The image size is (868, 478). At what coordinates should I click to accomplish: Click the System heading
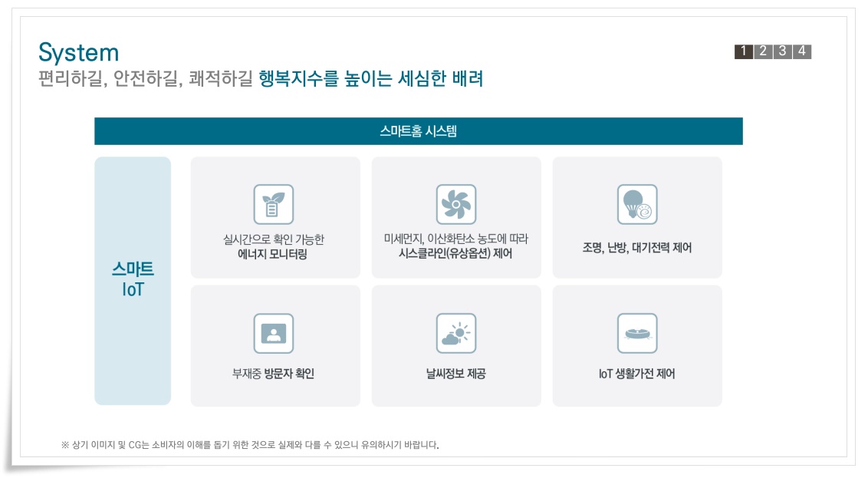point(79,53)
